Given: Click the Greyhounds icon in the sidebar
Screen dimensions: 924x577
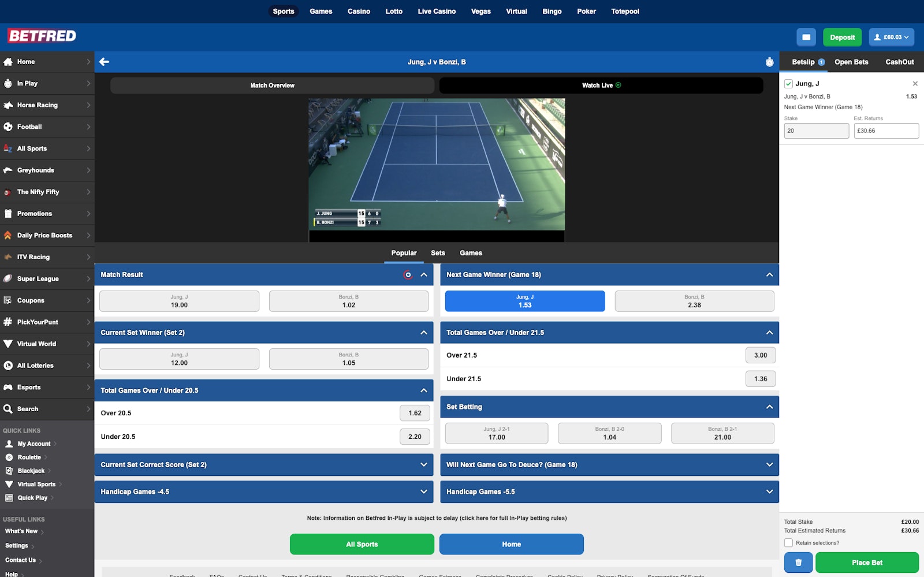Looking at the screenshot, I should coord(8,170).
